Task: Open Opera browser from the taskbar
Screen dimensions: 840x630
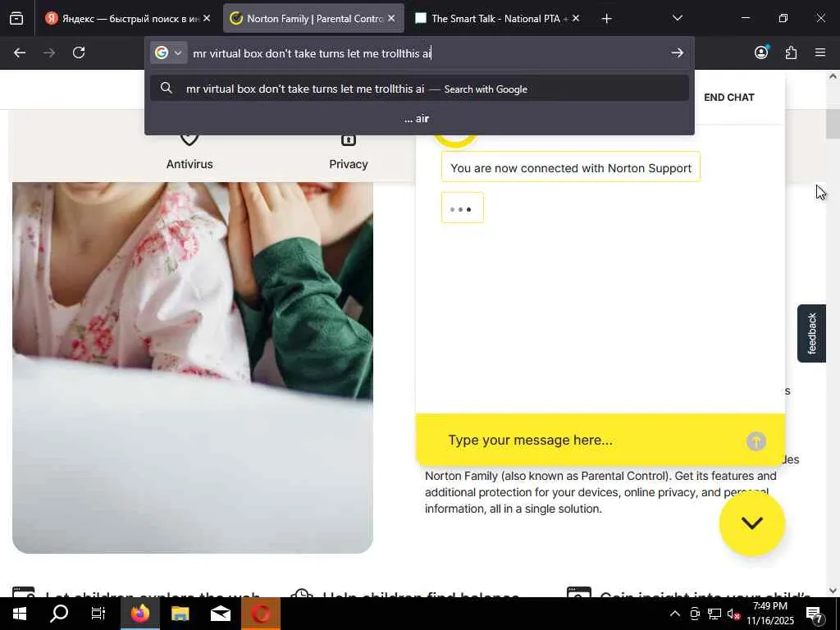Action: coord(261,614)
